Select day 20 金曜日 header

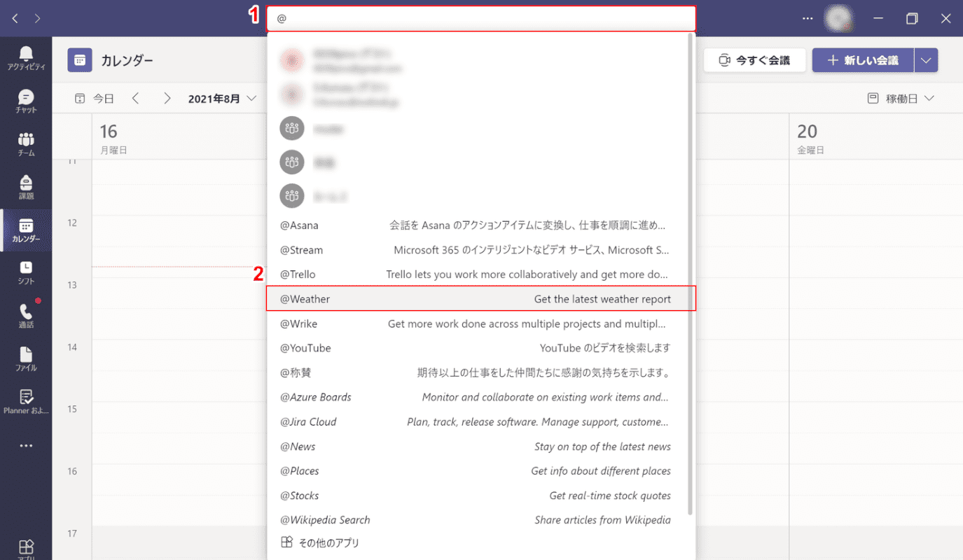coord(875,138)
